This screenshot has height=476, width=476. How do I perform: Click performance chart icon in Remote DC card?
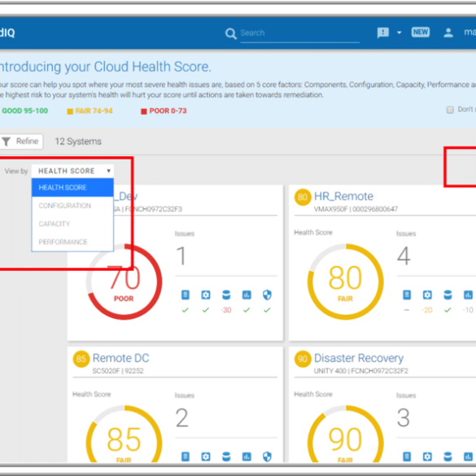[247, 456]
